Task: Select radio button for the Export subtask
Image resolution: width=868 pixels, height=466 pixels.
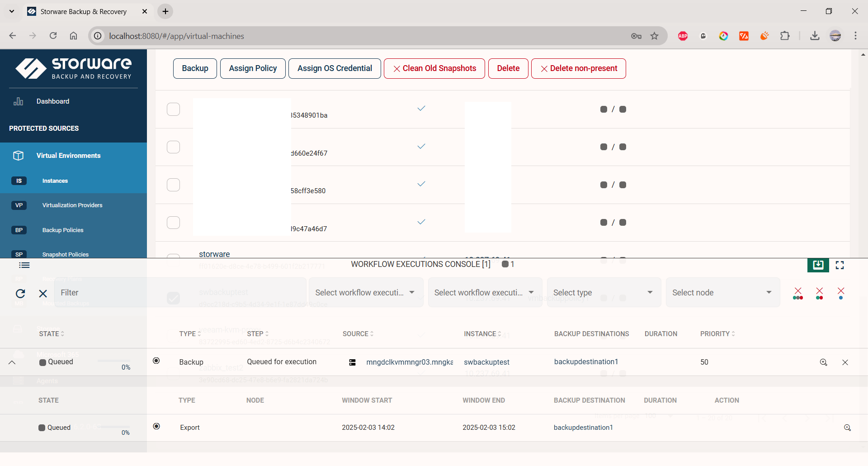Action: tap(156, 426)
